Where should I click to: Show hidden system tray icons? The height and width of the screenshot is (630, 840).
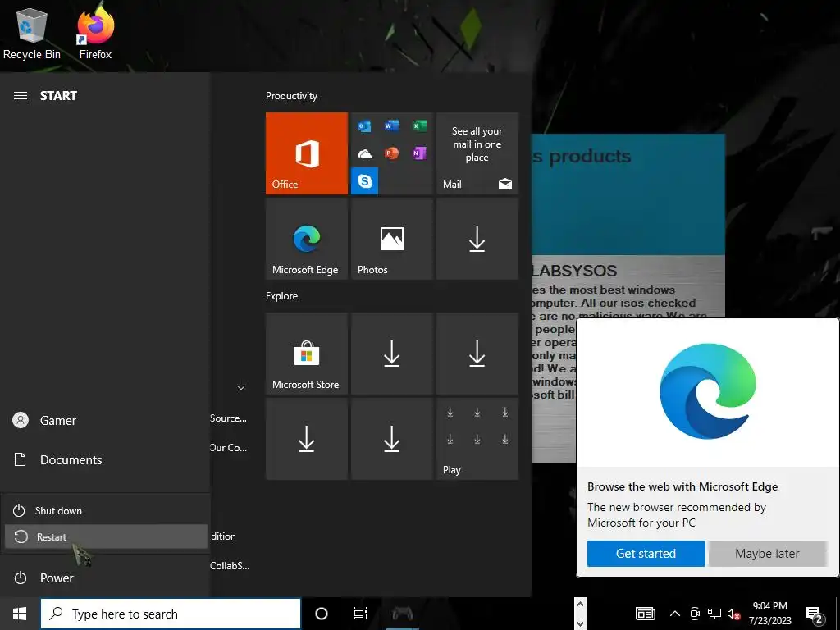[675, 614]
